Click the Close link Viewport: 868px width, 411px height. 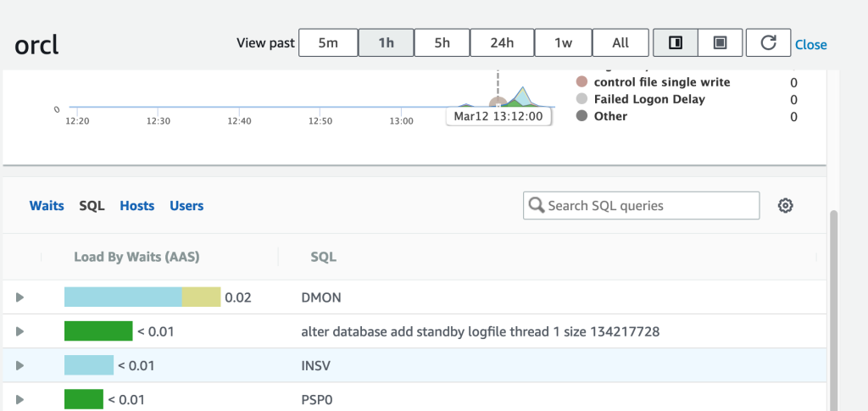click(x=810, y=45)
